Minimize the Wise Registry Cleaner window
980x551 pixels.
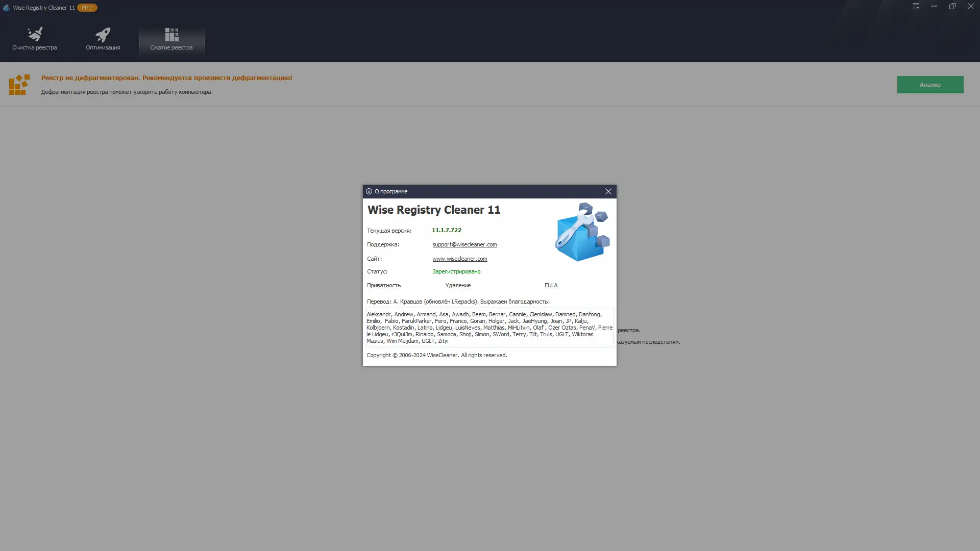[x=934, y=7]
